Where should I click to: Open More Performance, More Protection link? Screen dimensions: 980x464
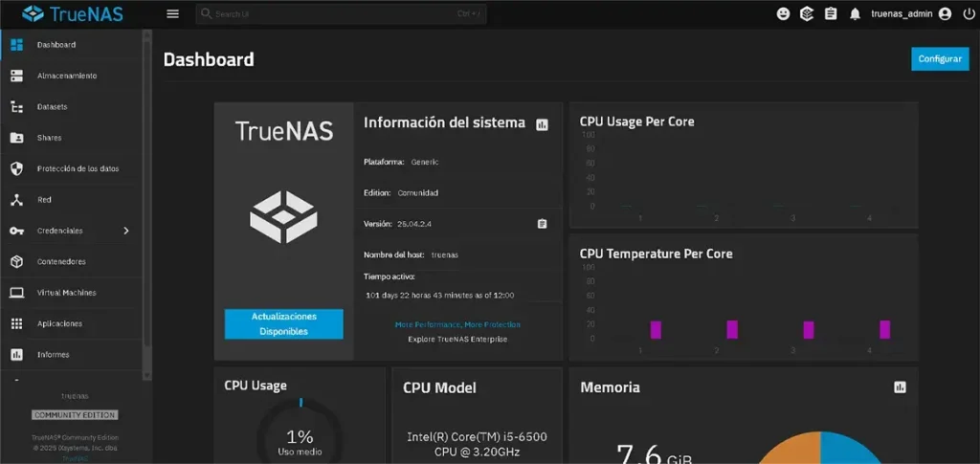(457, 324)
